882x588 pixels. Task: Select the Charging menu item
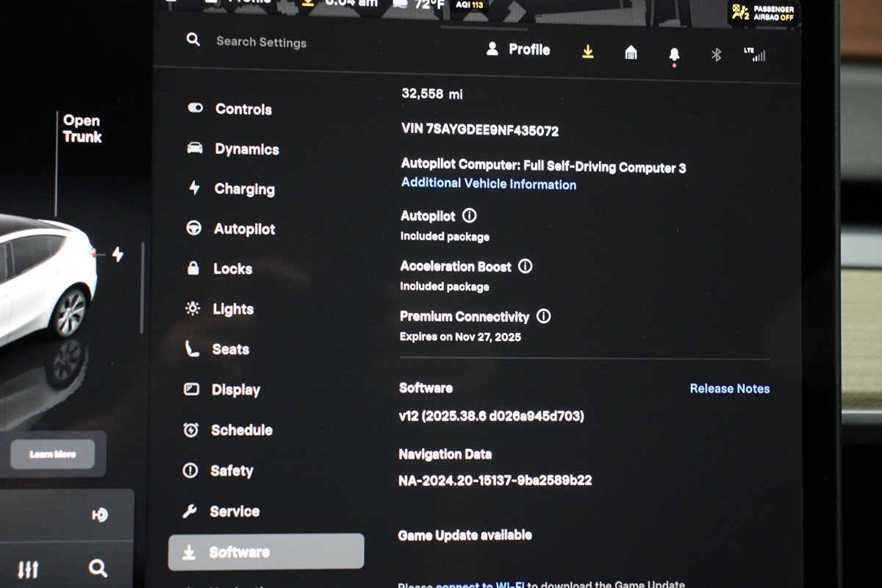coord(243,189)
